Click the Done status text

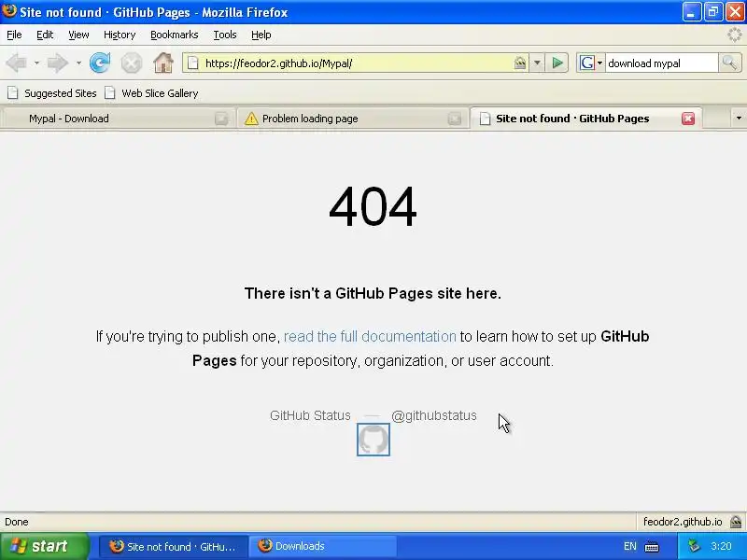[x=17, y=522]
